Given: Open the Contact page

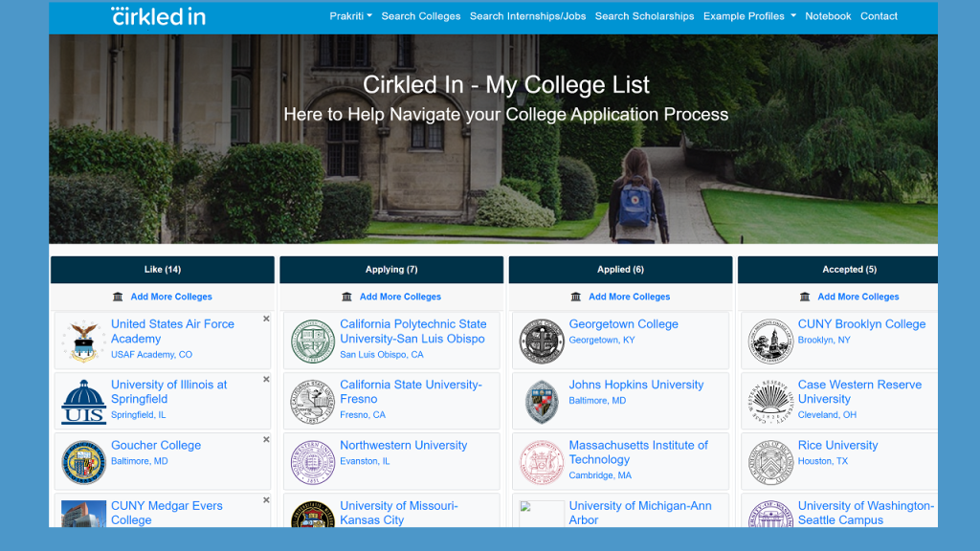Looking at the screenshot, I should 879,16.
